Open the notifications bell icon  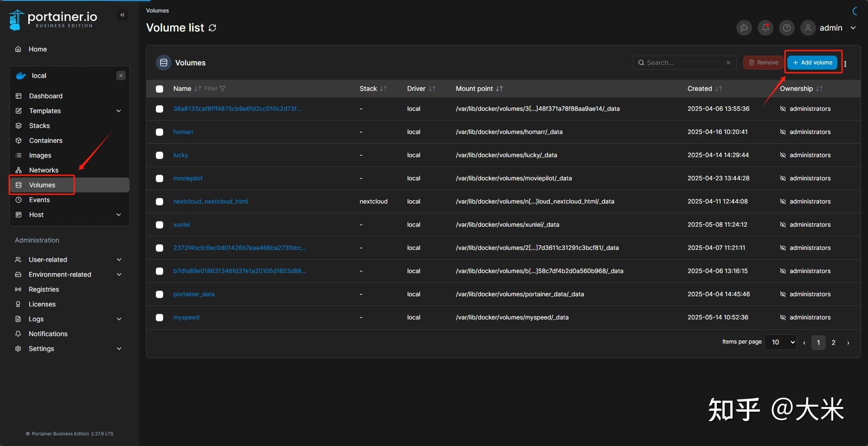point(766,28)
